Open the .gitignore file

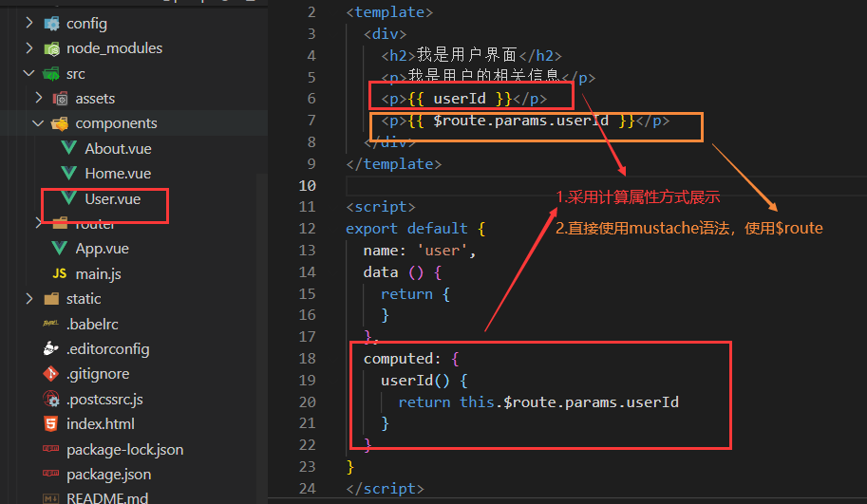(98, 374)
